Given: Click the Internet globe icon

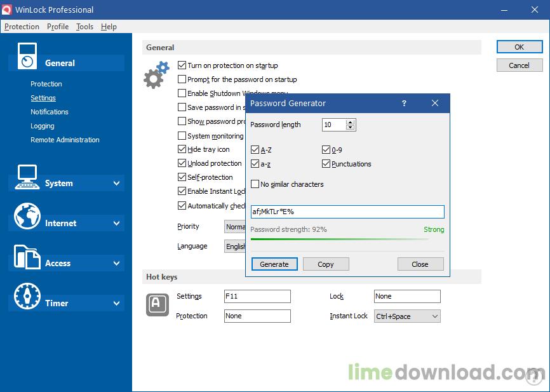Looking at the screenshot, I should (x=27, y=216).
